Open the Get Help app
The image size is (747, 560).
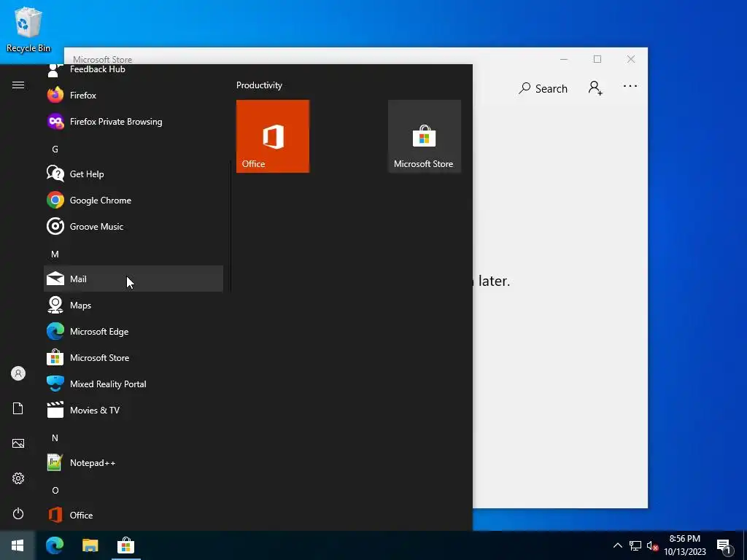click(133, 174)
